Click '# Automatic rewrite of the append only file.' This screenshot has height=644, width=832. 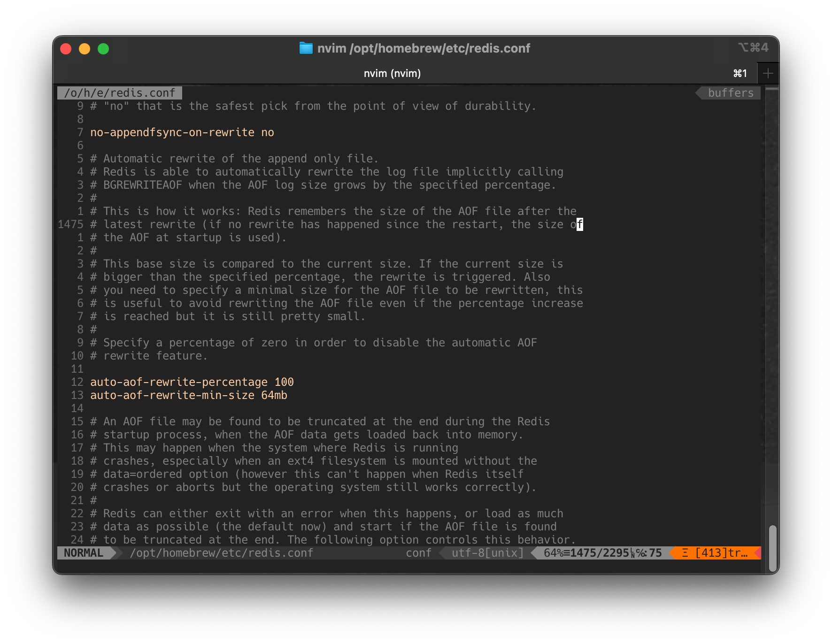(x=234, y=159)
